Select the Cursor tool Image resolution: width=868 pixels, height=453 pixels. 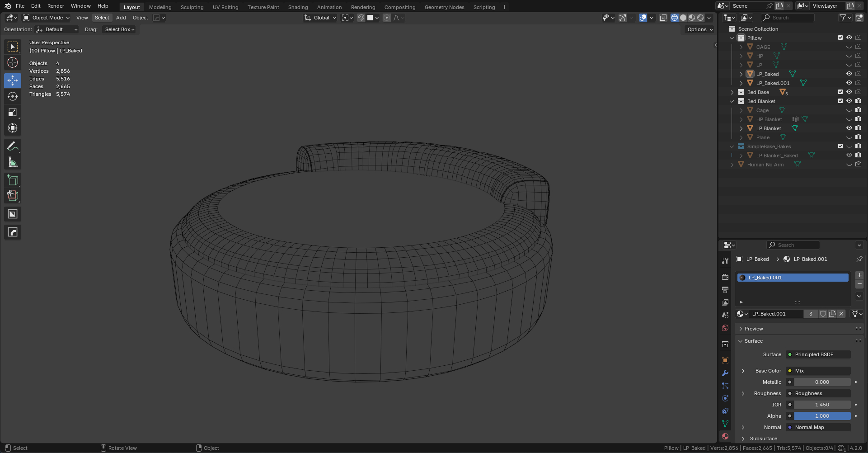click(13, 62)
